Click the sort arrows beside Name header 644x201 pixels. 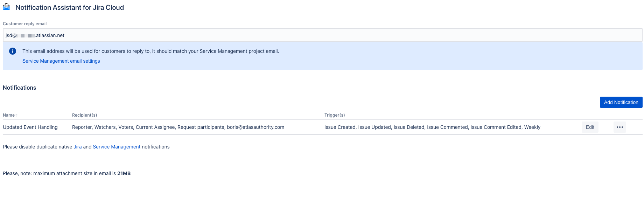click(16, 115)
